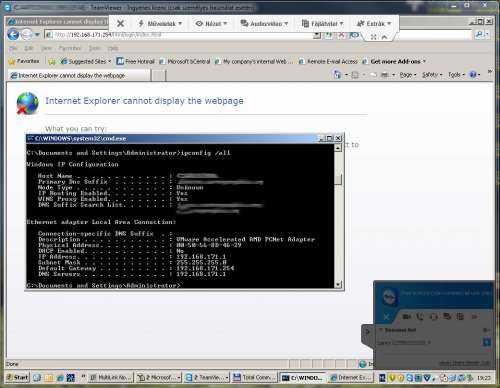Click the Default Gateway line in cmd output

[x=136, y=268]
